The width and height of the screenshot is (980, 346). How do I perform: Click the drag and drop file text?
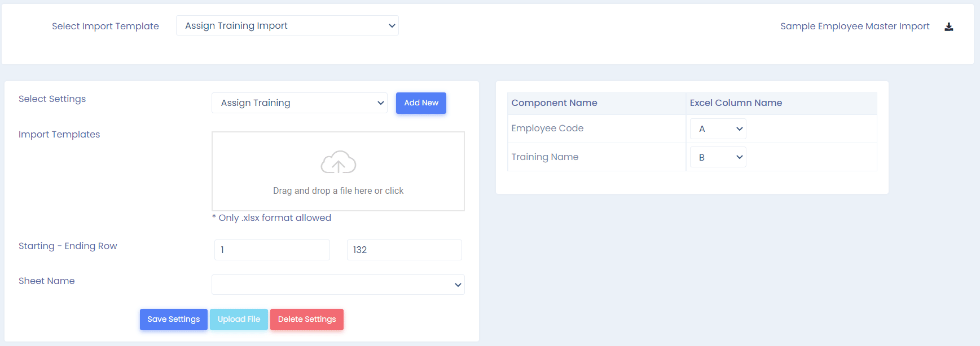[x=338, y=191]
